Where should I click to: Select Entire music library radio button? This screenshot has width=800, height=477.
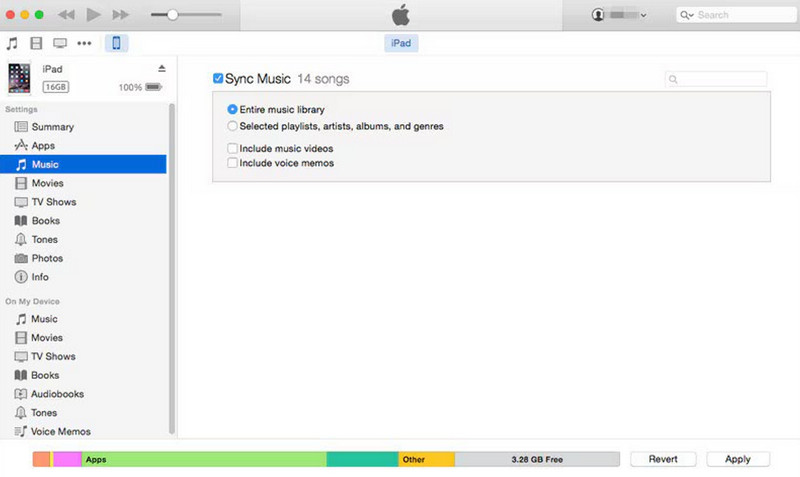(x=232, y=109)
